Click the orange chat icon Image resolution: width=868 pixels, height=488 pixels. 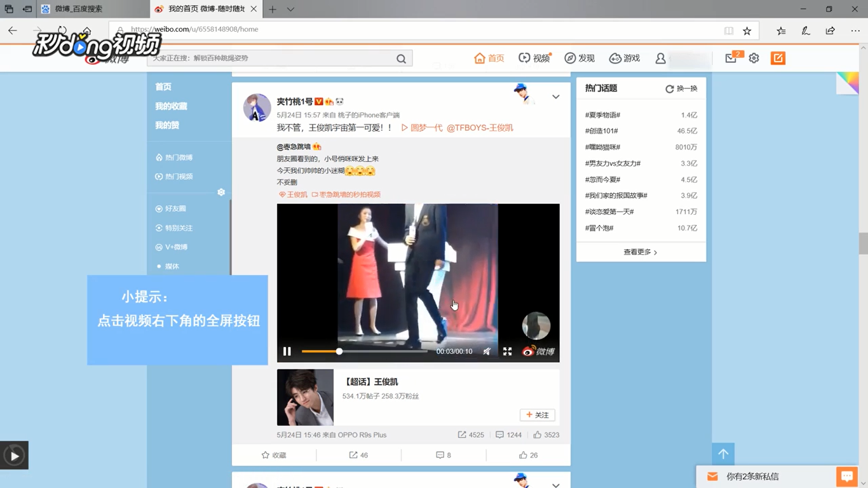click(846, 476)
